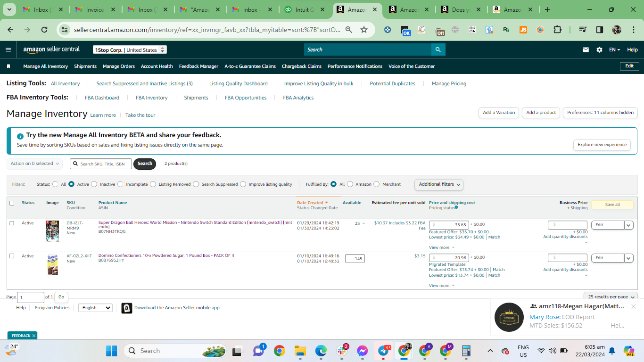Select the Super Dragon Ball Heroes row checkbox
This screenshot has width=644, height=362.
click(x=12, y=223)
